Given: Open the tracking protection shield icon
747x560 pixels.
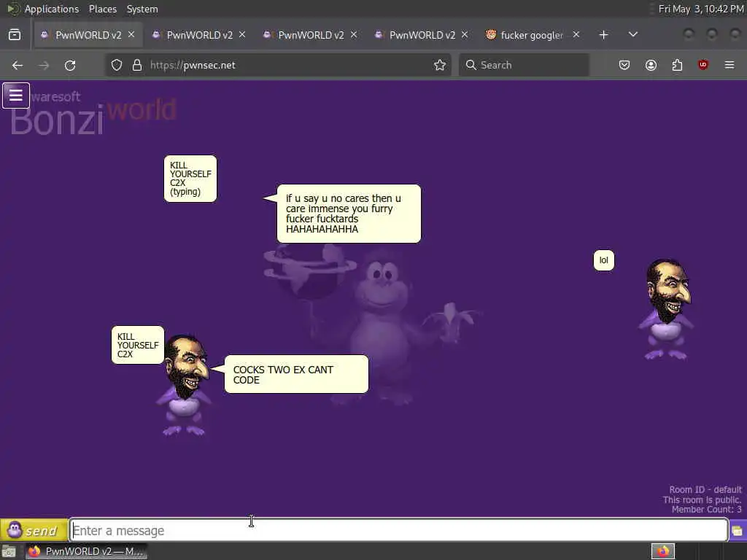Looking at the screenshot, I should click(117, 65).
